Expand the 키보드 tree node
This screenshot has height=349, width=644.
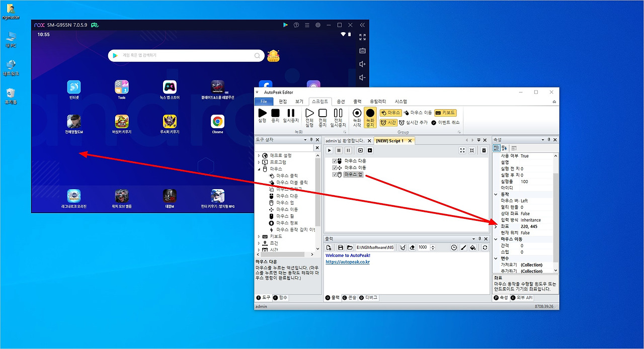259,236
